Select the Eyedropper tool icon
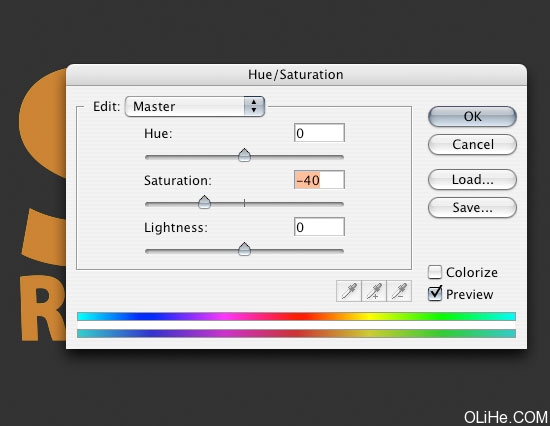This screenshot has height=426, width=550. pyautogui.click(x=349, y=291)
